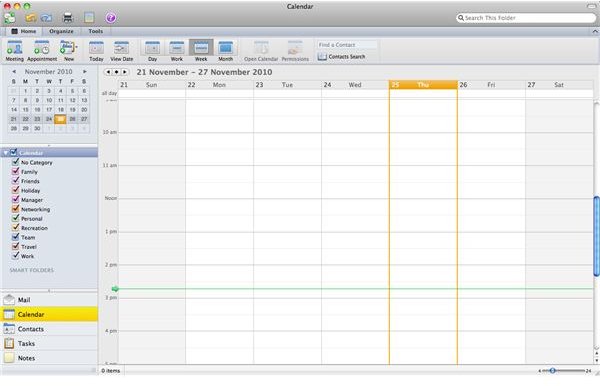Screen dimensions: 600x386
Task: Toggle the Recreation category checkbox
Action: 15,227
